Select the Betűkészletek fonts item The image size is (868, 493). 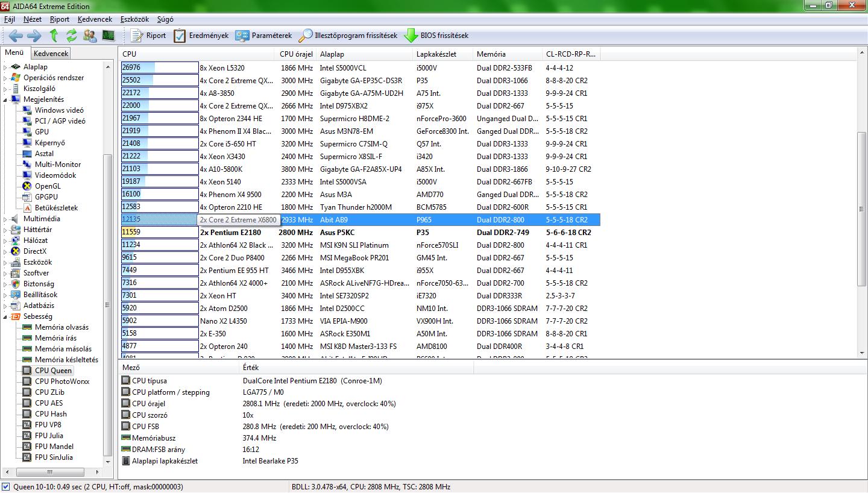(x=56, y=208)
